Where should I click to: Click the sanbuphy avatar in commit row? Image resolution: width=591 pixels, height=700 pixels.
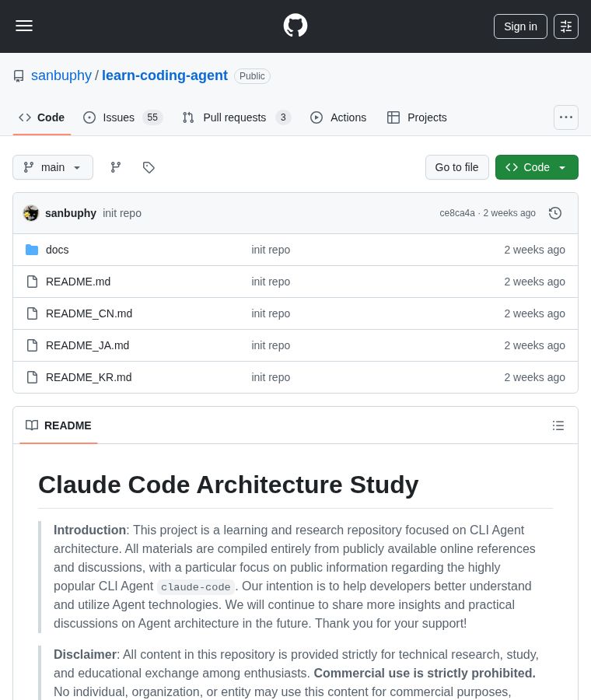(31, 213)
